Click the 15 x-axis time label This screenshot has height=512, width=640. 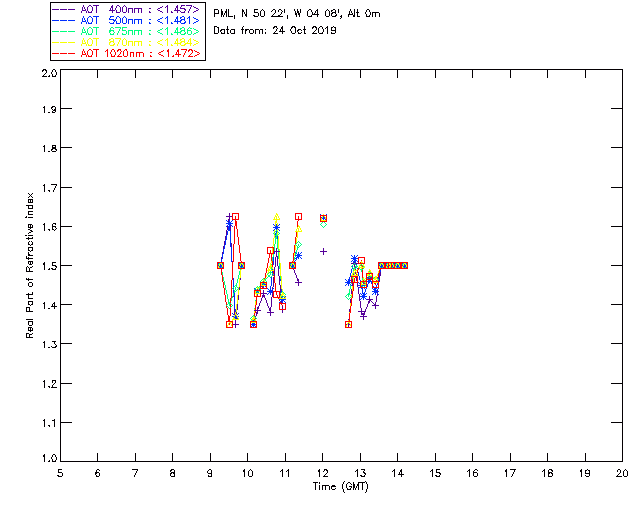(x=435, y=473)
